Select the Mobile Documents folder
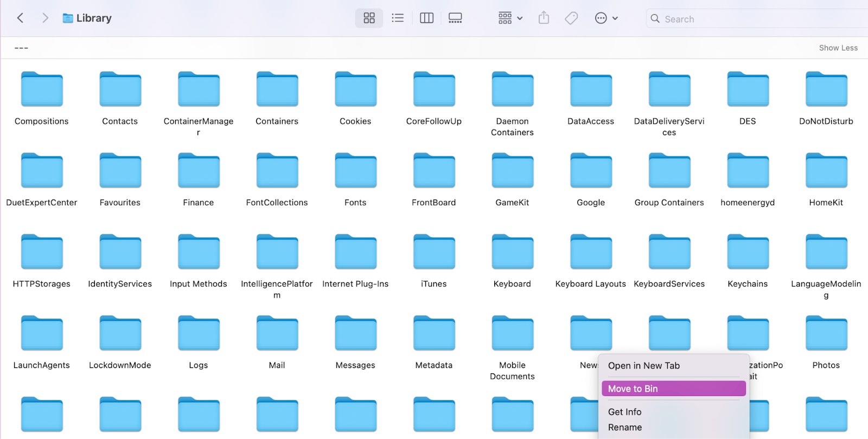This screenshot has height=439, width=868. click(x=512, y=334)
